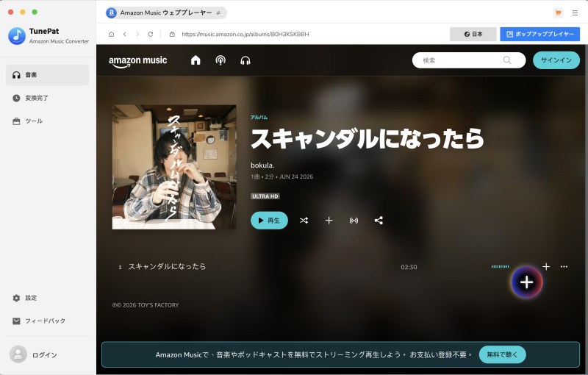Viewport: 588px width, 375px height.
Task: Click the magnifier search icon
Action: tap(507, 60)
